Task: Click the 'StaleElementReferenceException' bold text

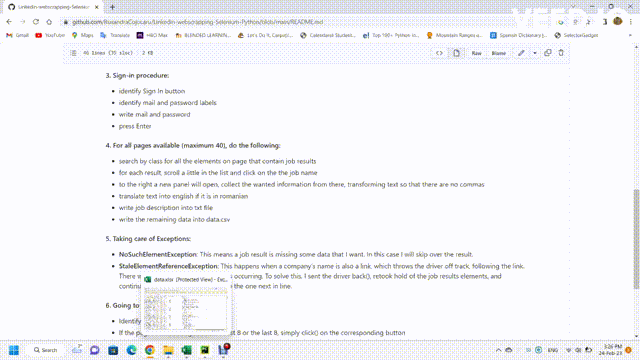Action: [x=168, y=266]
